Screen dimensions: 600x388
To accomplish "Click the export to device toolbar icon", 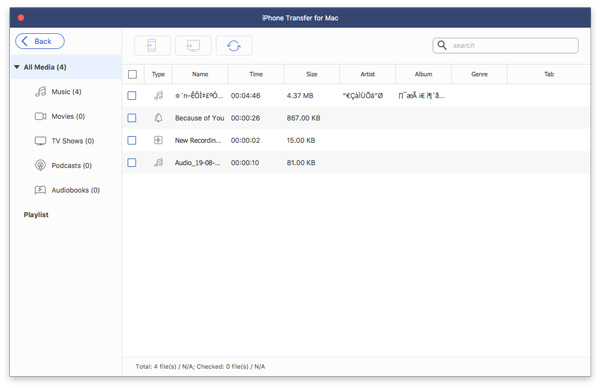I will click(x=152, y=46).
